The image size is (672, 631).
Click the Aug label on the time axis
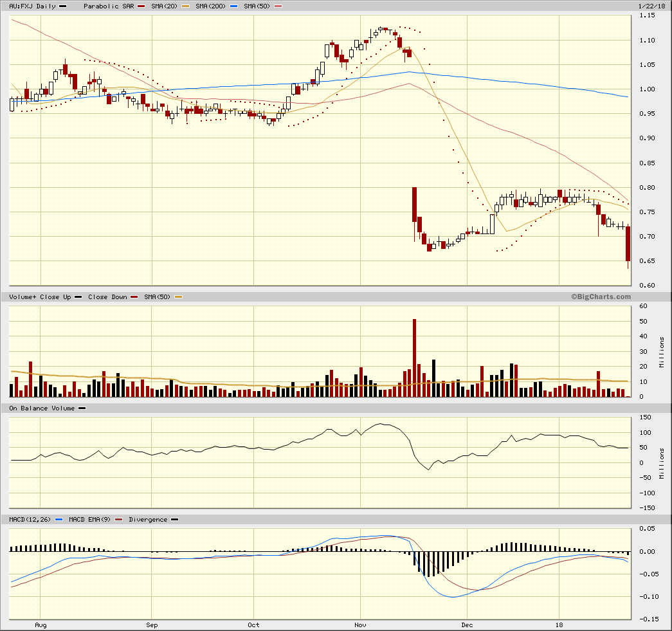41,625
